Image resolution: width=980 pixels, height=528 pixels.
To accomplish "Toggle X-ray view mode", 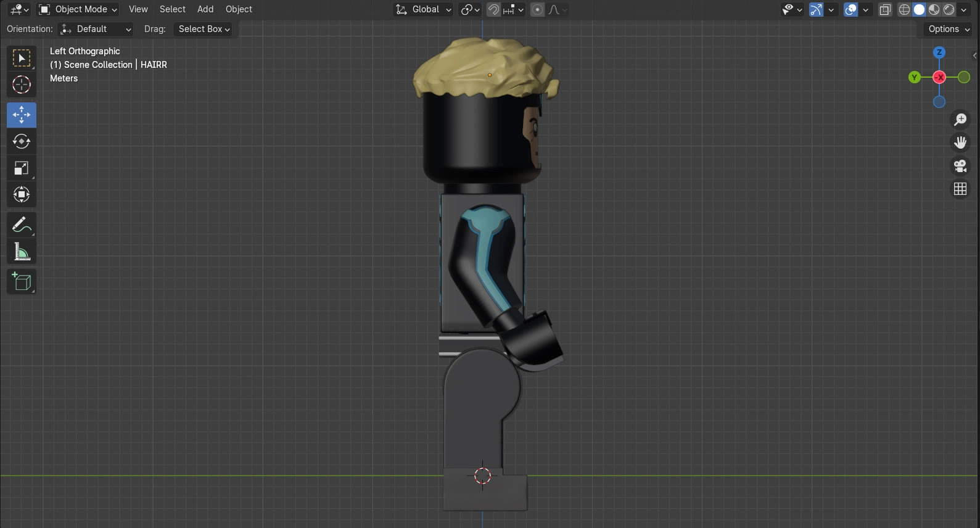I will coord(885,9).
